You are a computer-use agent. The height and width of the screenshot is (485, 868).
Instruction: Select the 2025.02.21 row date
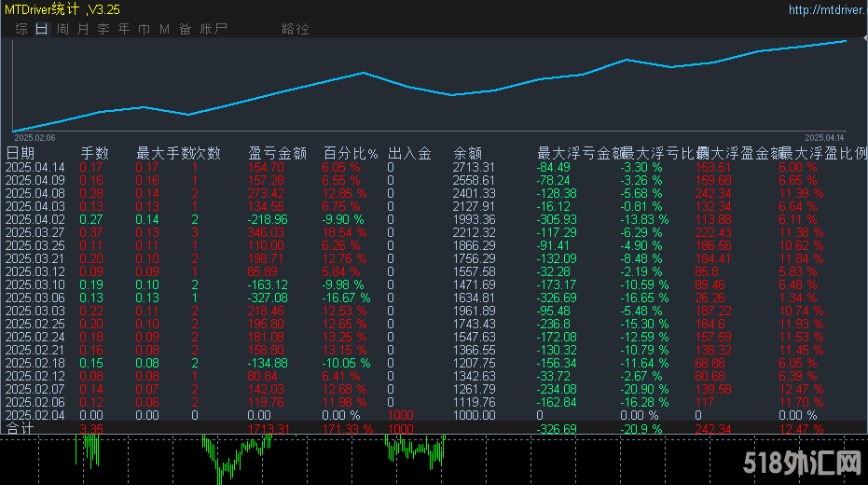coord(34,350)
